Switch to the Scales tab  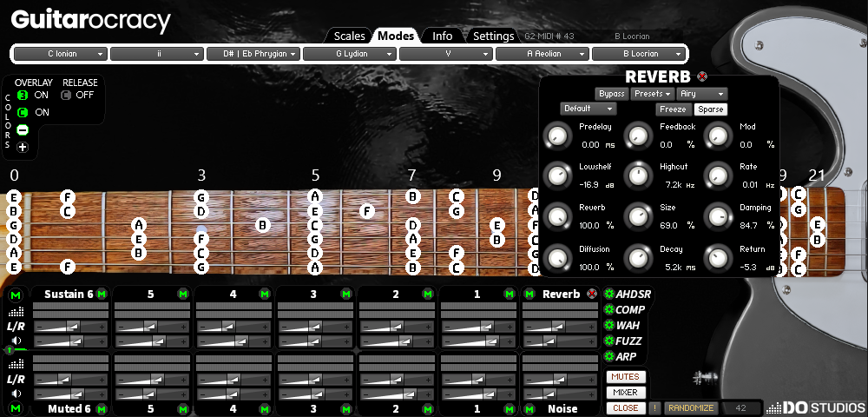pyautogui.click(x=349, y=36)
